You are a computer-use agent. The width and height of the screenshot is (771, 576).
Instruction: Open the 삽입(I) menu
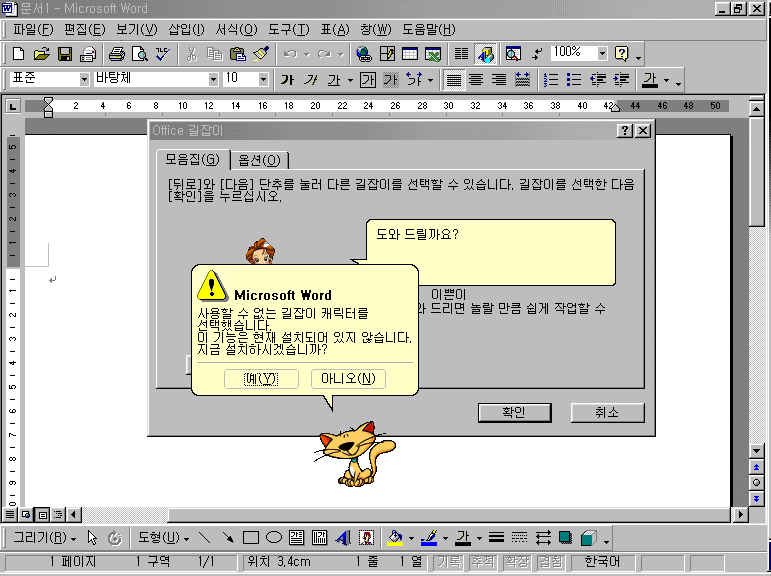[x=186, y=30]
